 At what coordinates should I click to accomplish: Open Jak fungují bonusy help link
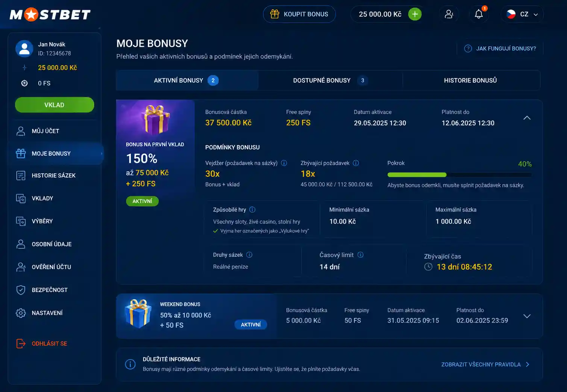pyautogui.click(x=500, y=48)
